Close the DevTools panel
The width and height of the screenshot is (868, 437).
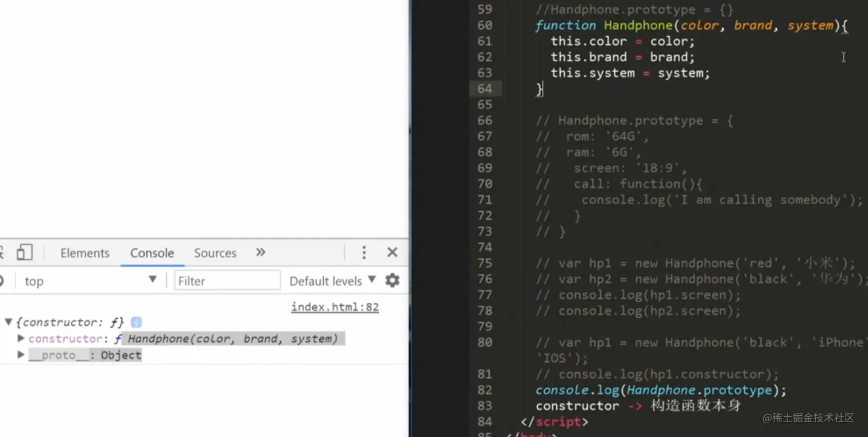click(393, 252)
